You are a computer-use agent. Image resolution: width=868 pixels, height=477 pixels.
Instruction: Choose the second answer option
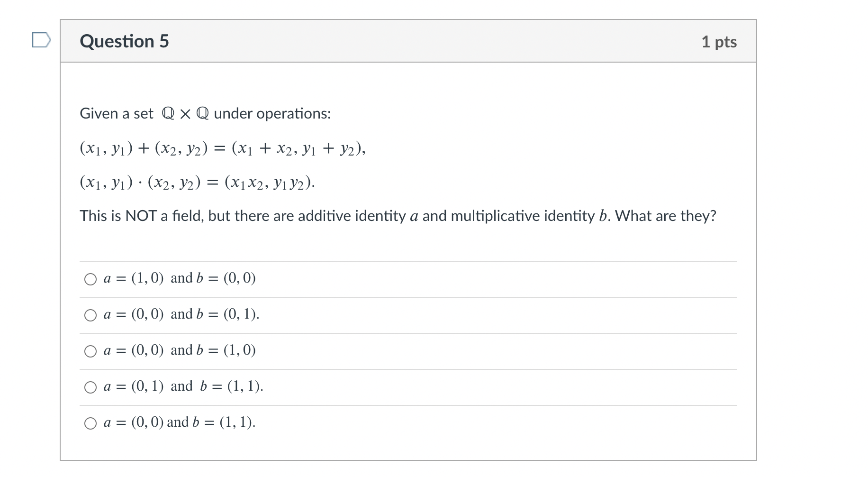90,314
